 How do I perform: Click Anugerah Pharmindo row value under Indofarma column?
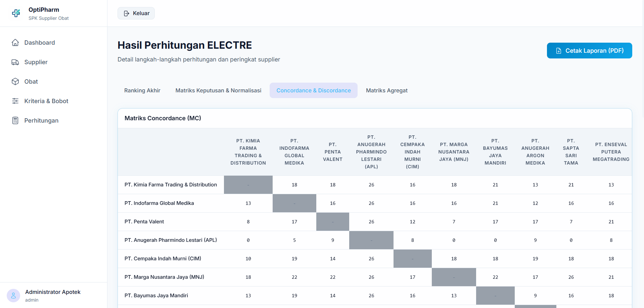294,240
